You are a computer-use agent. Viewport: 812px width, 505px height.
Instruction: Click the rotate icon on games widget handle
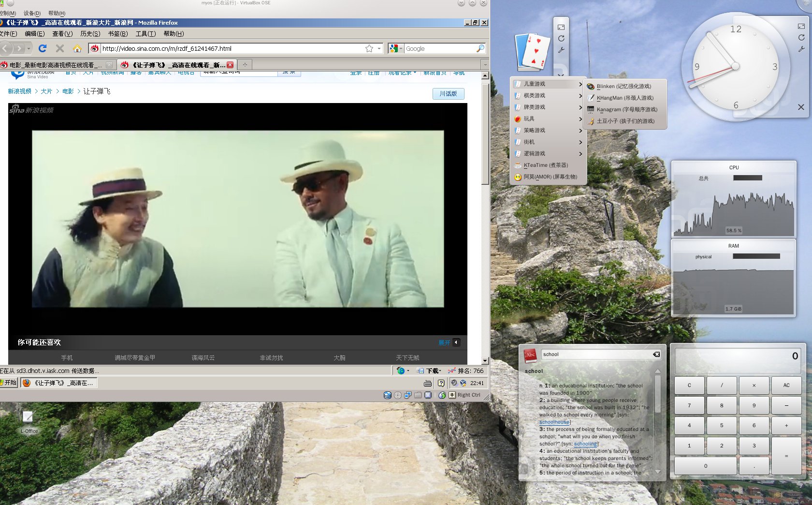(x=561, y=39)
